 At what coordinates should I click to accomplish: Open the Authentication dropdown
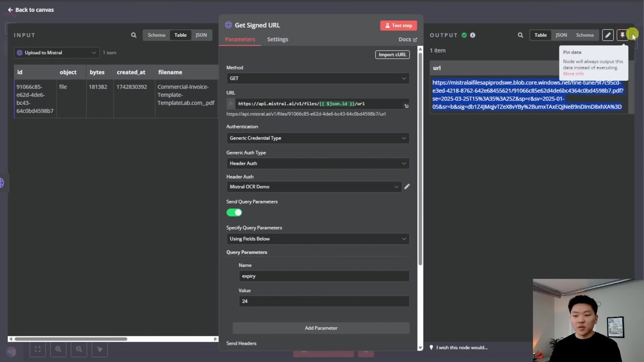coord(318,138)
